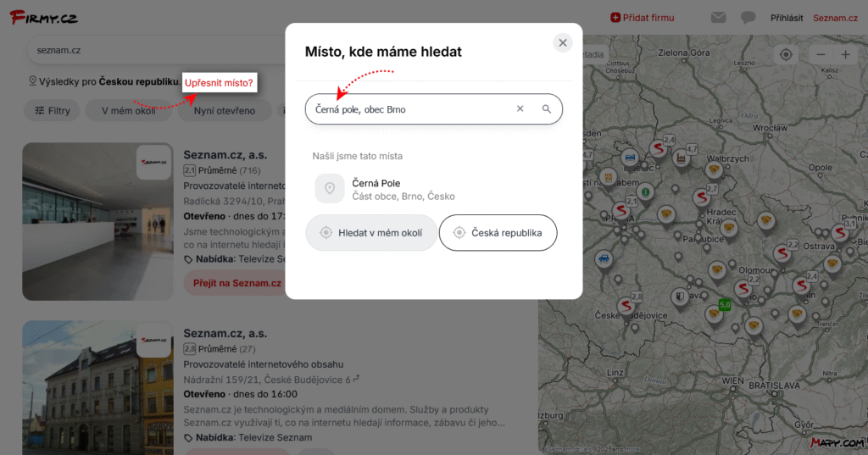The image size is (868, 455).
Task: Click the location pin icon before 'Výsledky pro'
Action: tap(33, 81)
